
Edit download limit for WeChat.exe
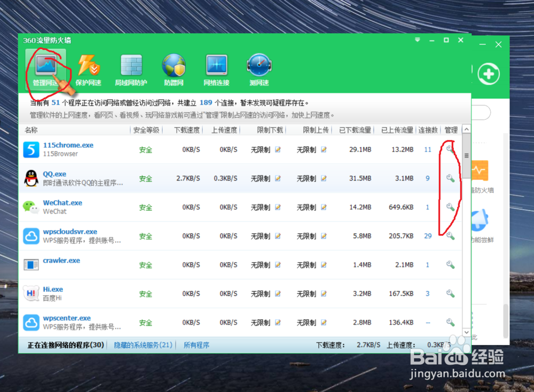pos(278,207)
